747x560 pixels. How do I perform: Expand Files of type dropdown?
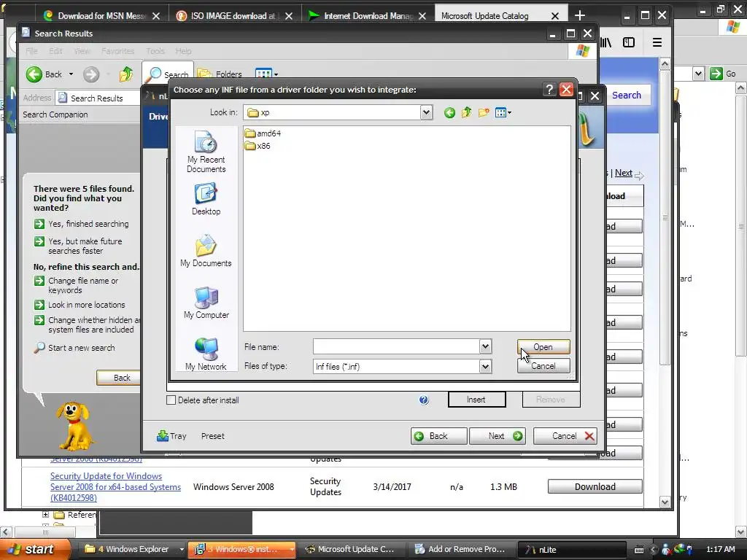point(485,366)
